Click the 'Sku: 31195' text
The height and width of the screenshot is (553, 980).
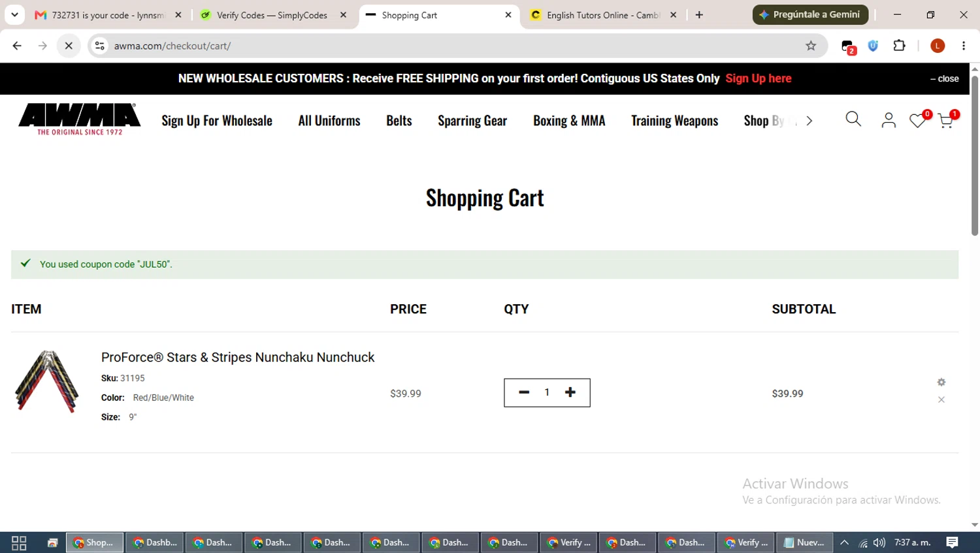pyautogui.click(x=123, y=378)
